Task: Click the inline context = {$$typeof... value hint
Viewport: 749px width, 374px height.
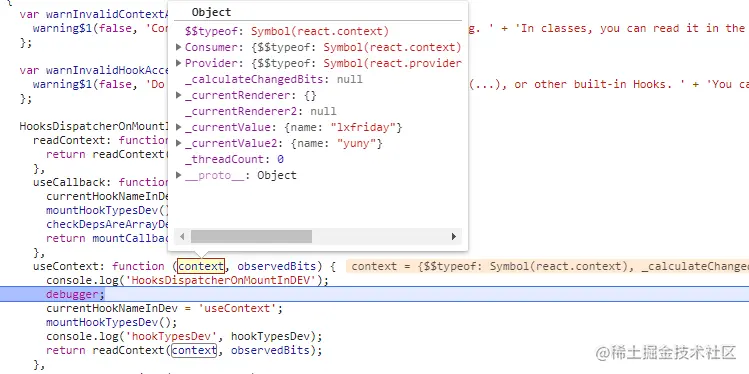Action: pos(547,267)
